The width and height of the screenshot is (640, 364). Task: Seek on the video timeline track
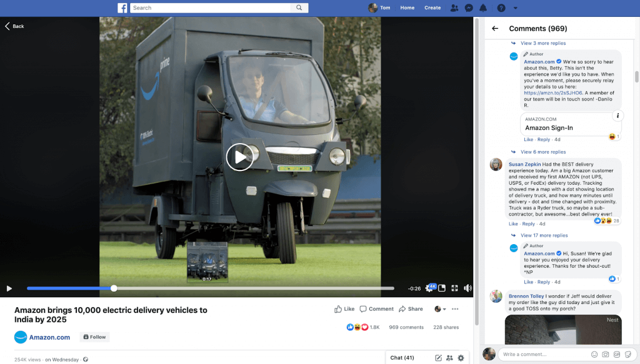(x=211, y=288)
